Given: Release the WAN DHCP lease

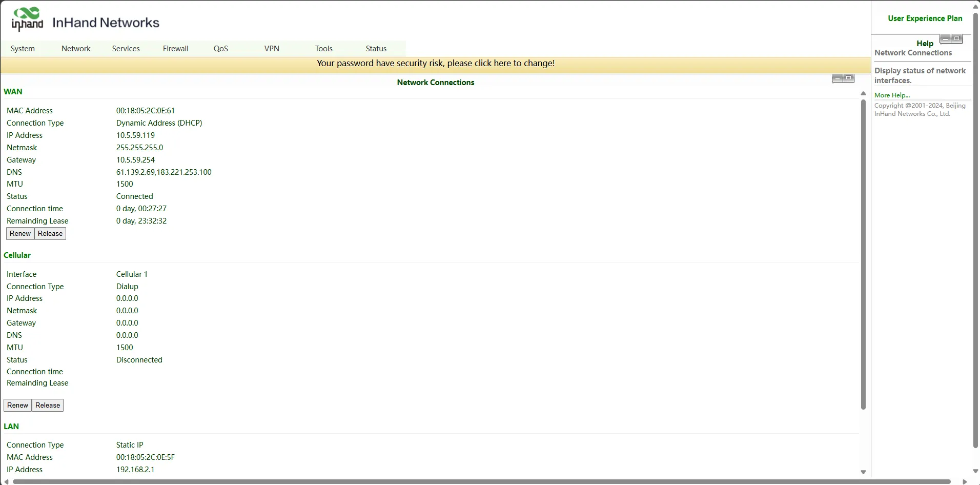Looking at the screenshot, I should click(x=50, y=234).
